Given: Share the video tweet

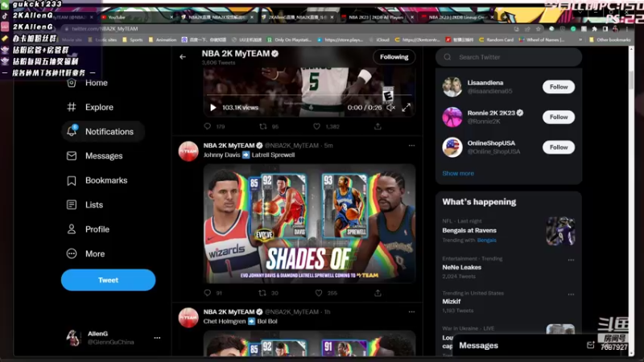Looking at the screenshot, I should (378, 126).
